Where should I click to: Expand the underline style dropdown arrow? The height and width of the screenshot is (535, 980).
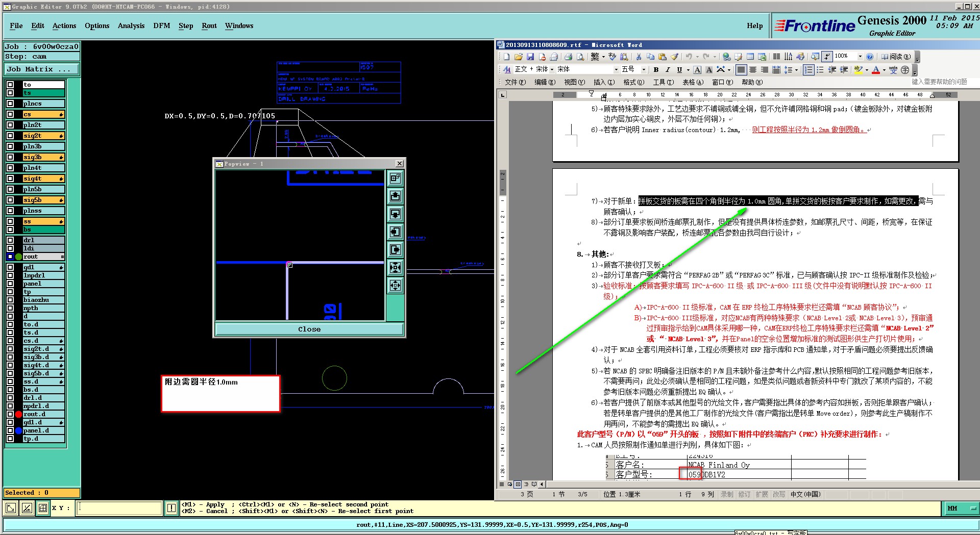coord(688,70)
